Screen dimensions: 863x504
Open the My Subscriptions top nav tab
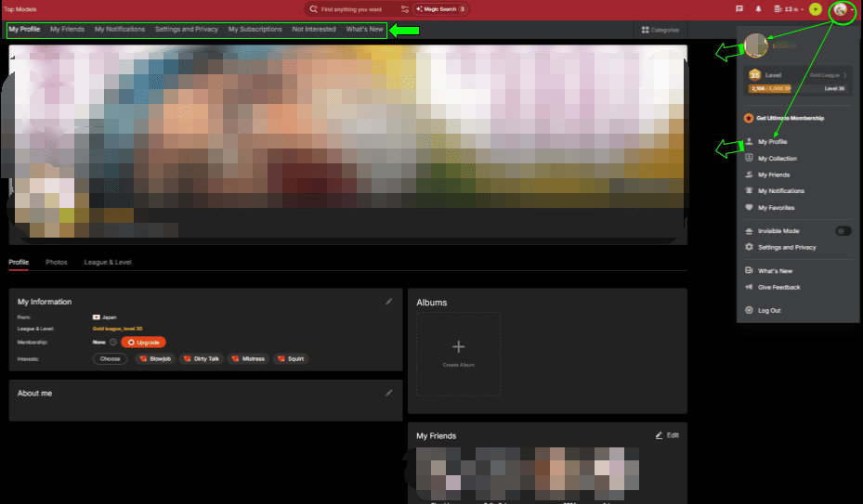tap(255, 29)
